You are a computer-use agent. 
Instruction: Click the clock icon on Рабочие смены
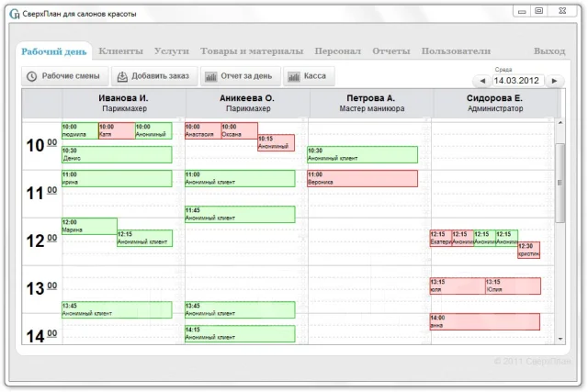(x=32, y=76)
